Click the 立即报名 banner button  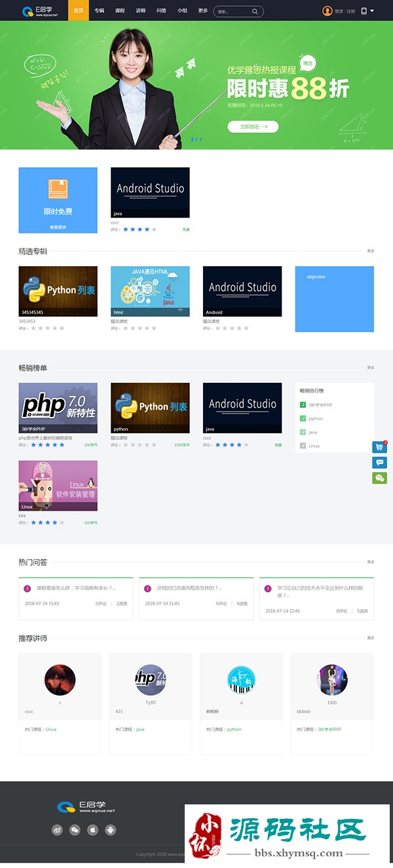click(253, 127)
